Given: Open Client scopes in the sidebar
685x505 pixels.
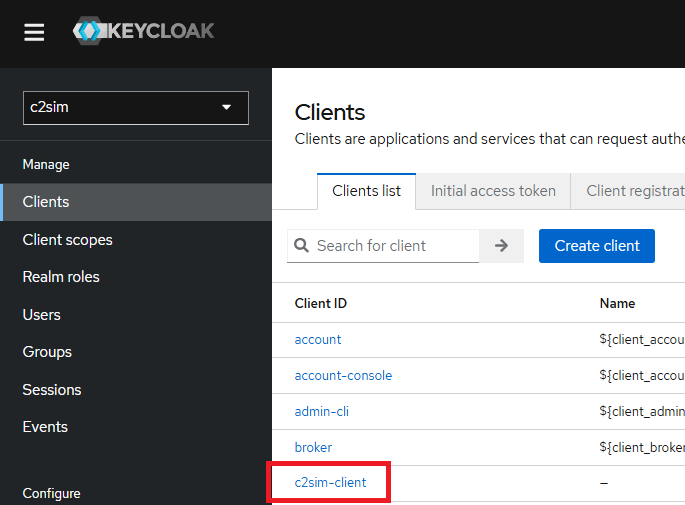Looking at the screenshot, I should click(x=67, y=240).
